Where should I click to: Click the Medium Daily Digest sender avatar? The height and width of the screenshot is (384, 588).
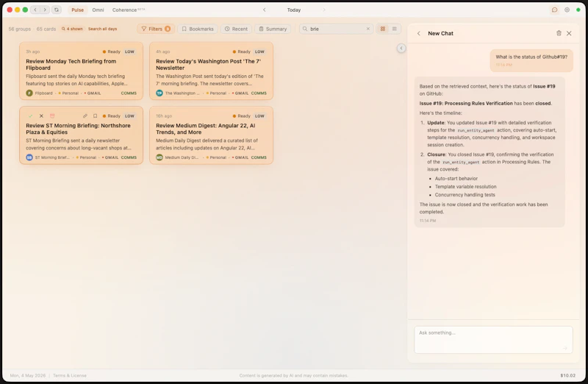(x=159, y=157)
